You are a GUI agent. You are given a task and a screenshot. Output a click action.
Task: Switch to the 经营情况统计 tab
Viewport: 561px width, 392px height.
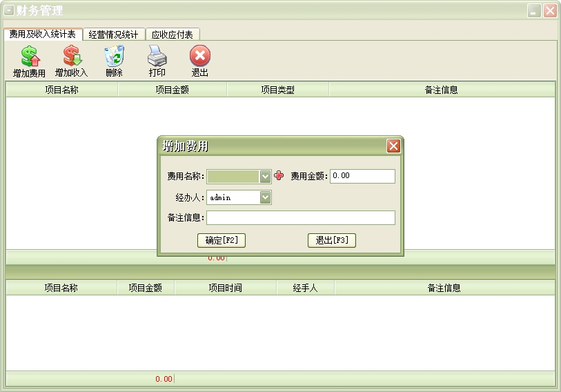(113, 35)
